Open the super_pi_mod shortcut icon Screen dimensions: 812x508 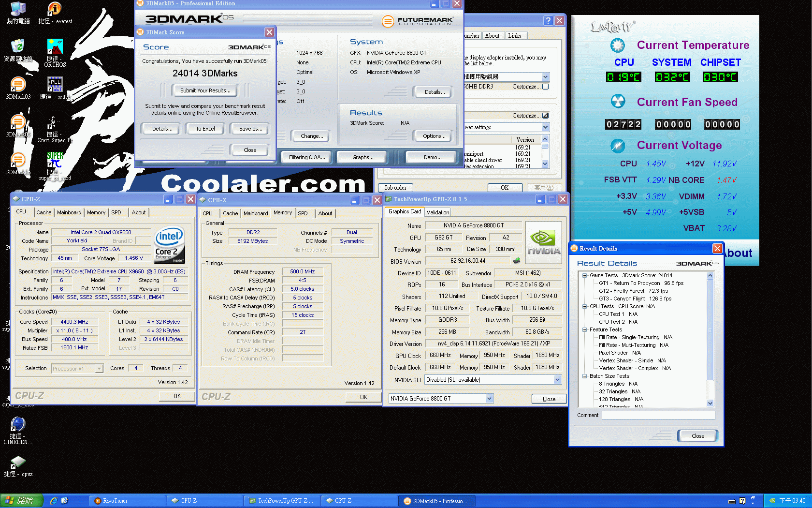point(55,166)
